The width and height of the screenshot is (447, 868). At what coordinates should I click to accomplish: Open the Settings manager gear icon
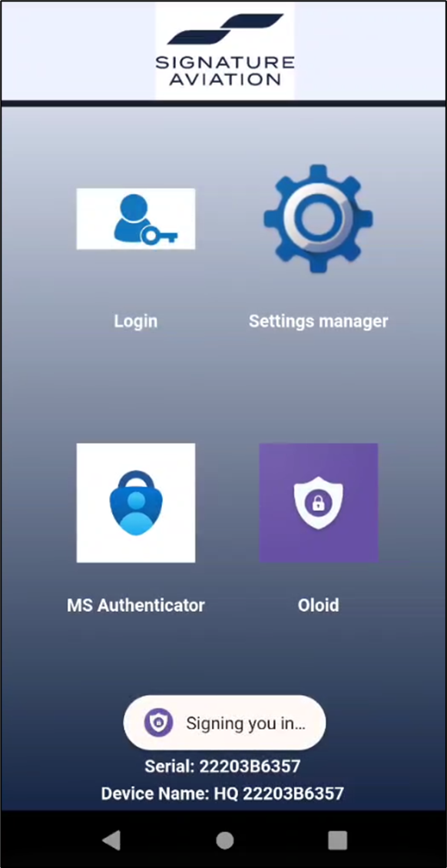tap(318, 218)
